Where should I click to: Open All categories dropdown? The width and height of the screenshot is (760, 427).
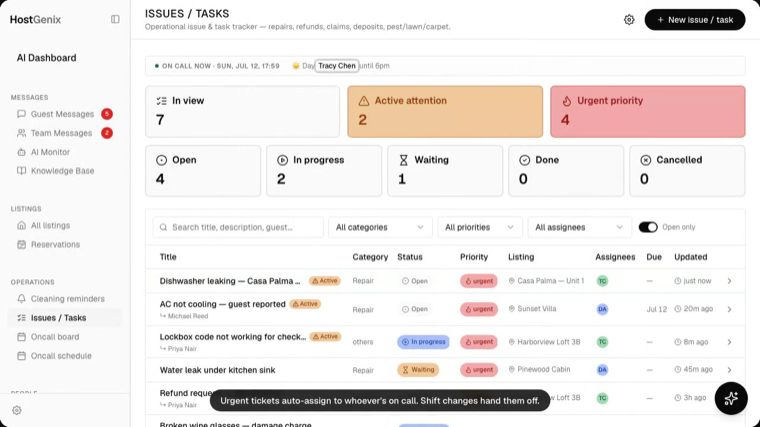(380, 227)
